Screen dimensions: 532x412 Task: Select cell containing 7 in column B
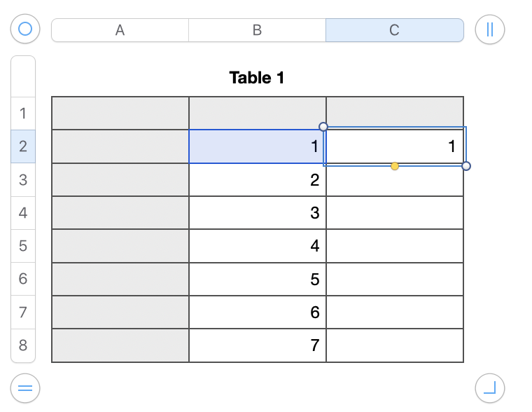[258, 345]
